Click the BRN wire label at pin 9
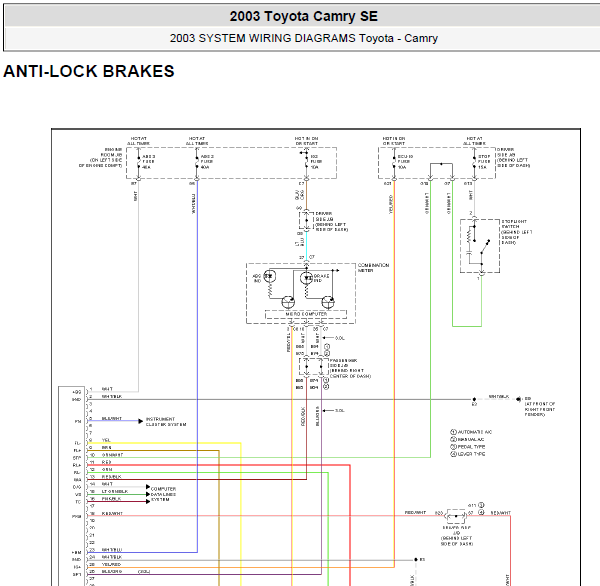Viewport: 600px width, 586px height. [107, 447]
